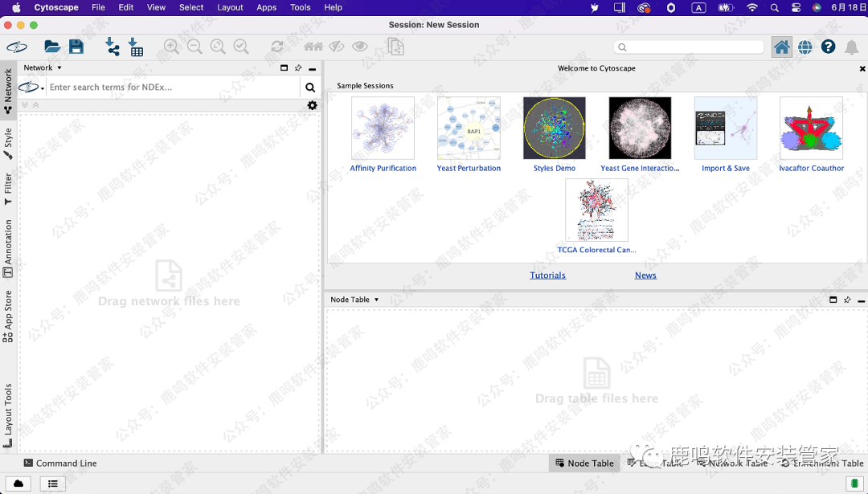Open the Tutorials link
868x494 pixels.
tap(547, 276)
